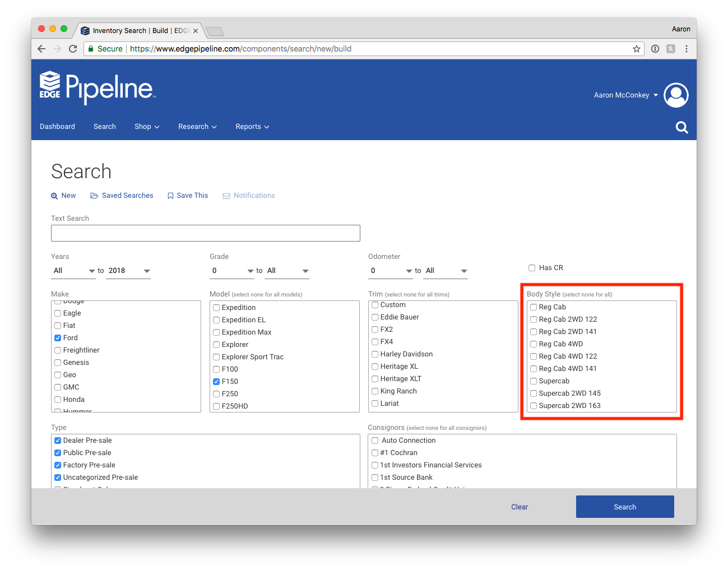Open the Dashboard menu item

(x=57, y=127)
